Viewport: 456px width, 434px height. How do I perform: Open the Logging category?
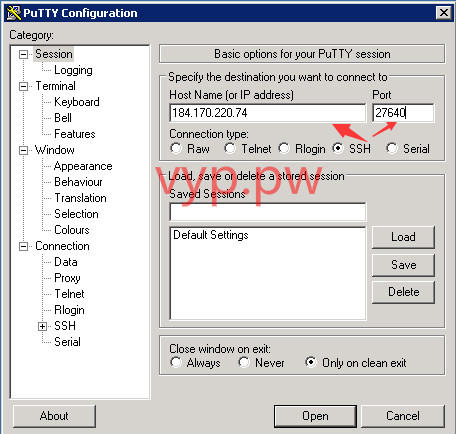click(73, 70)
